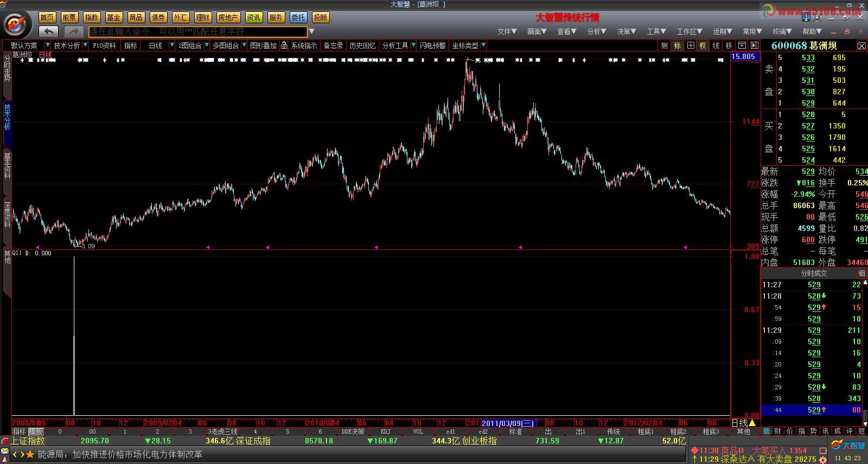Click the 测 measurement tool icon
Image resolution: width=868 pixels, height=464 pixels.
coord(664,46)
